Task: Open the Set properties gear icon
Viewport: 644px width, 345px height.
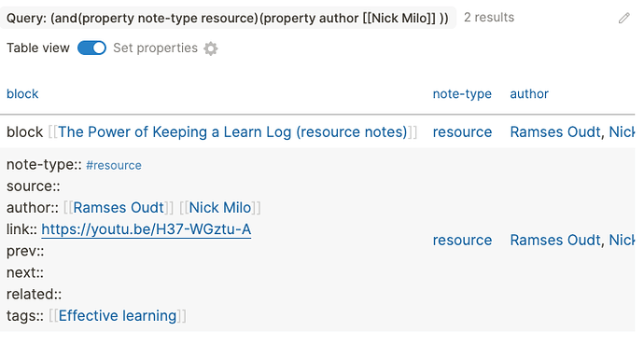Action: [x=211, y=48]
